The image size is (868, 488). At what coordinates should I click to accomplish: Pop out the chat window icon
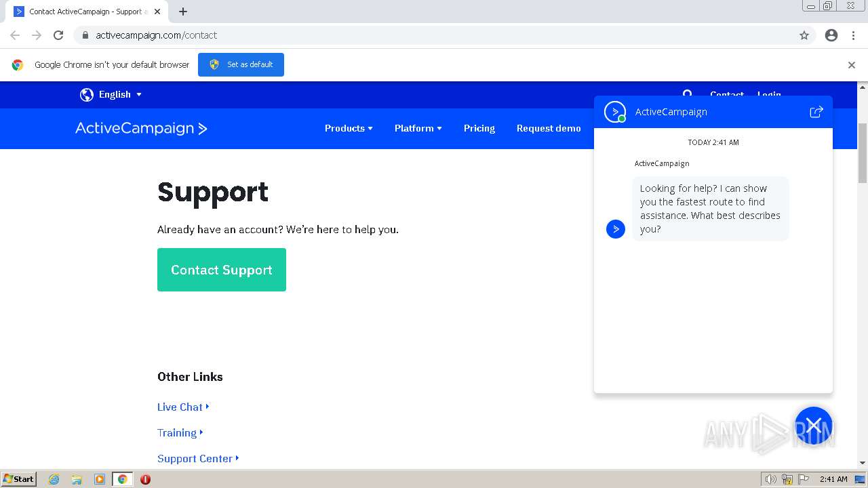pos(816,112)
